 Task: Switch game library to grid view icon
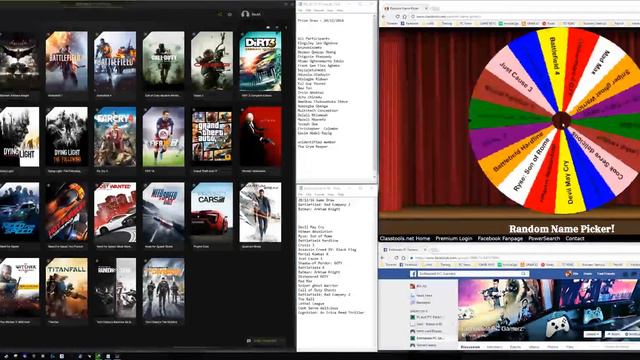pos(268,28)
